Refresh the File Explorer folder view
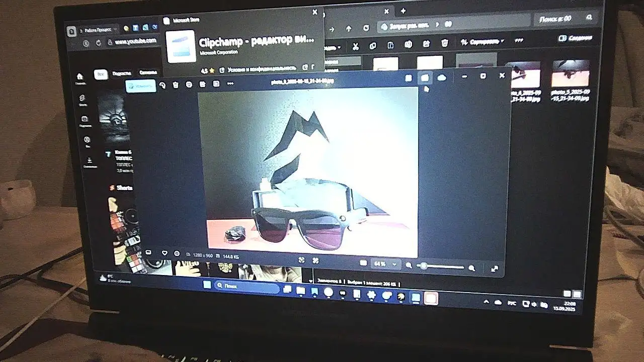Screen dimensions: 644x362 click(366, 28)
